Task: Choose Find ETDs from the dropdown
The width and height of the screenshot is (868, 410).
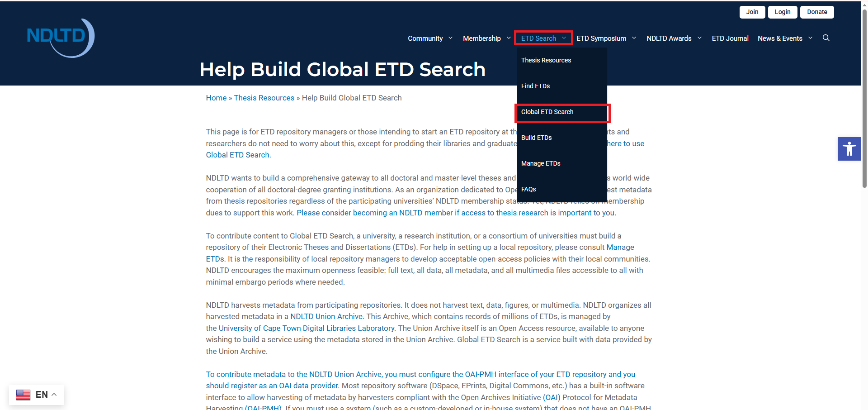Action: [535, 86]
